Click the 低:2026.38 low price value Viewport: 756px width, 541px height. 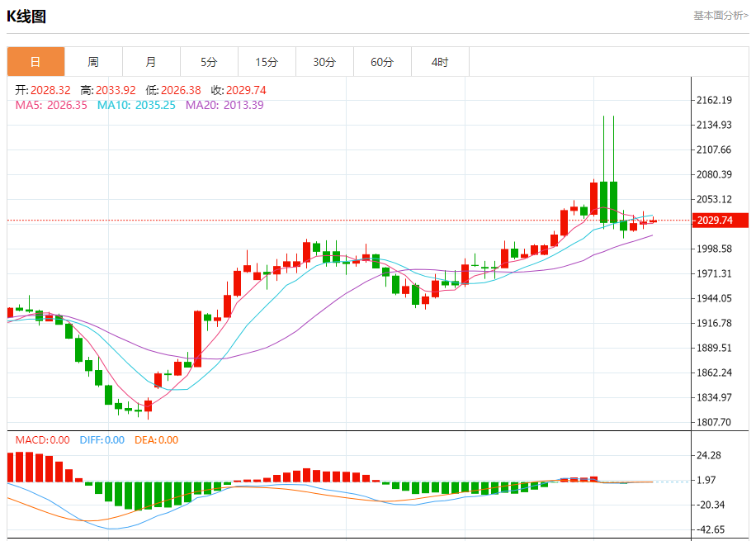click(173, 90)
